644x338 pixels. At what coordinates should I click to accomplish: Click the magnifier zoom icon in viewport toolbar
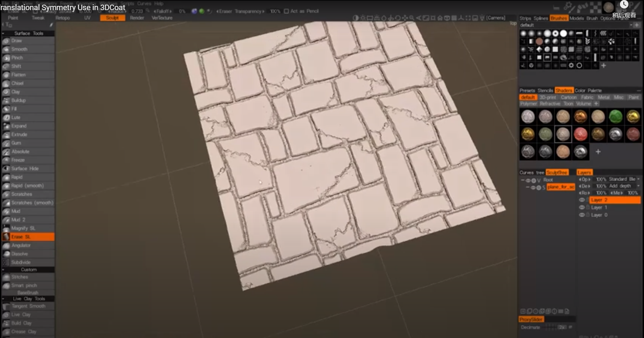click(412, 18)
